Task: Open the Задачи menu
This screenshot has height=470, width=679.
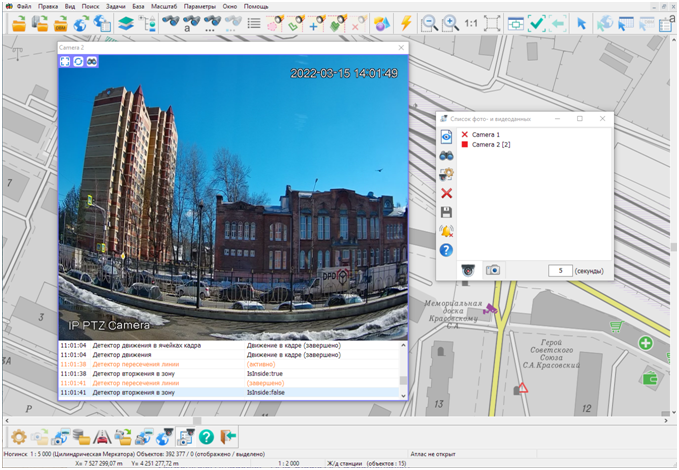Action: pyautogui.click(x=117, y=6)
